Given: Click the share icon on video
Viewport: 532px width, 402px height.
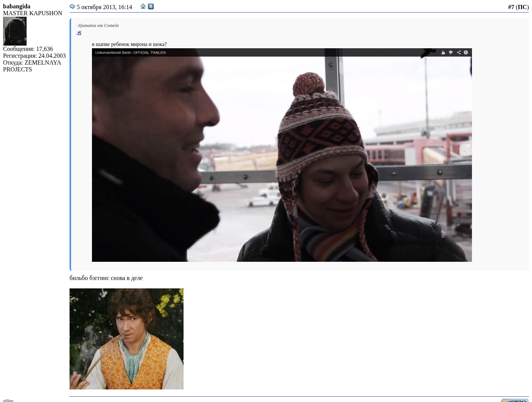Looking at the screenshot, I should [x=459, y=52].
